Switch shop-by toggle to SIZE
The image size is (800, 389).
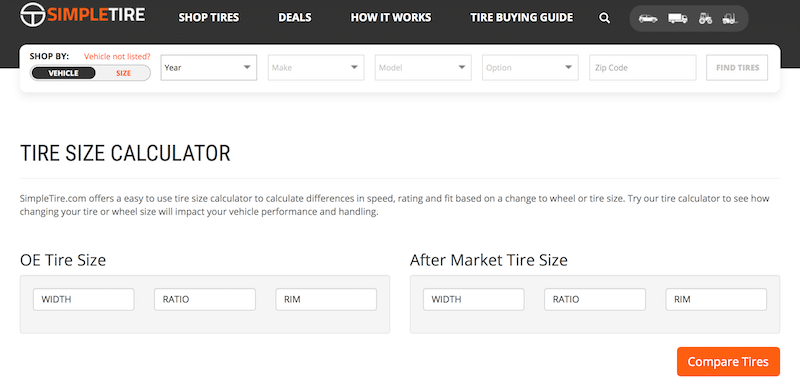click(x=123, y=73)
